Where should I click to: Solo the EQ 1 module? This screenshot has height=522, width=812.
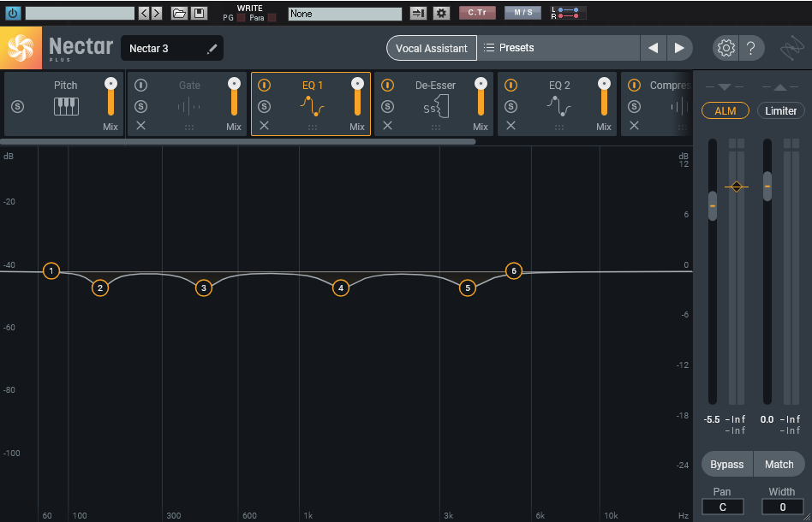click(x=264, y=107)
